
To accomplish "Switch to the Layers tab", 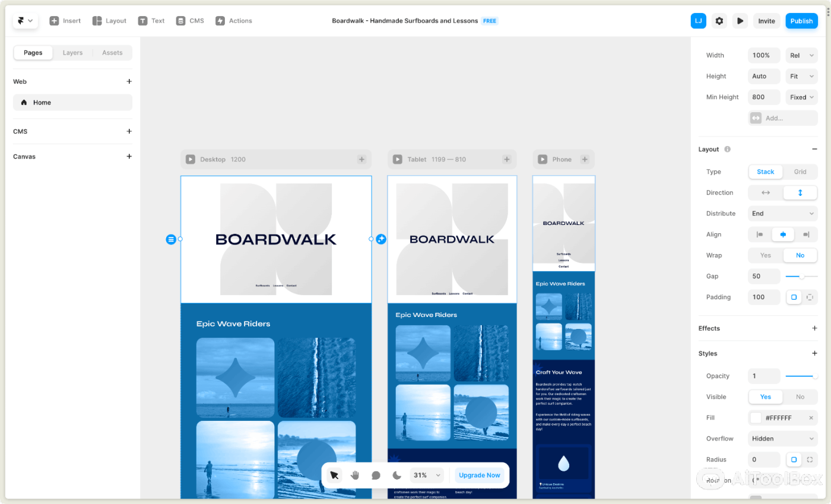I will pyautogui.click(x=72, y=52).
